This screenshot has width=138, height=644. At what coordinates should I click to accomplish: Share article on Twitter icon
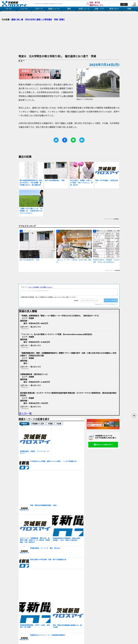56,140
